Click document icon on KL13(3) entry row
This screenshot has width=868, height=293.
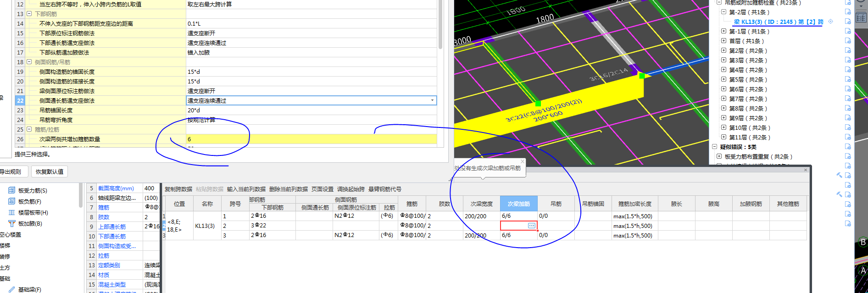848,22
